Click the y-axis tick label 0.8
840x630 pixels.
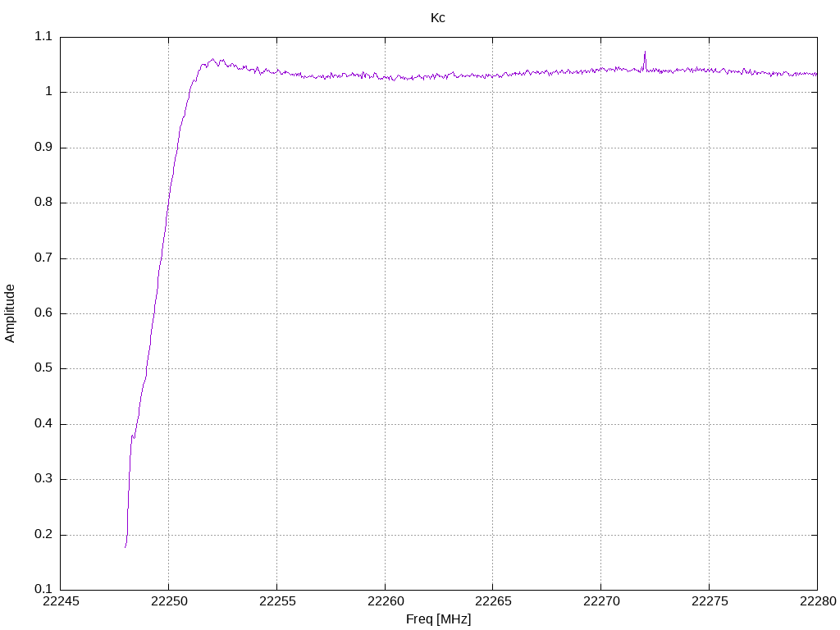[43, 203]
